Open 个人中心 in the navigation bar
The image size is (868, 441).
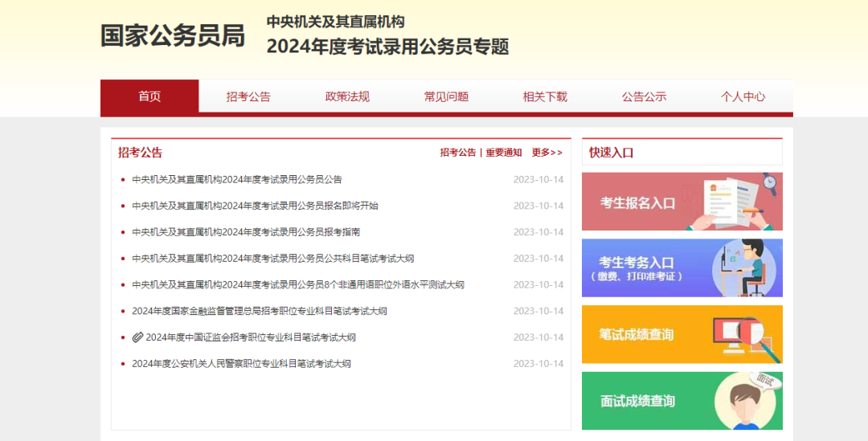(743, 97)
